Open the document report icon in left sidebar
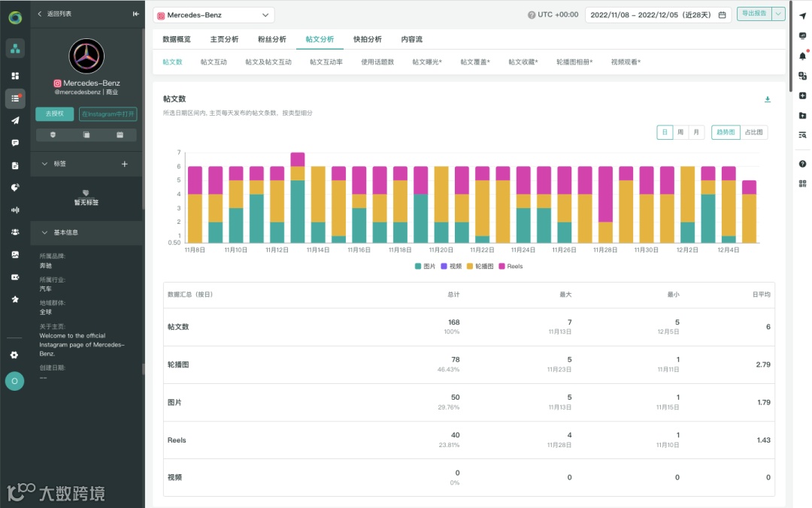812x508 pixels. [15, 165]
